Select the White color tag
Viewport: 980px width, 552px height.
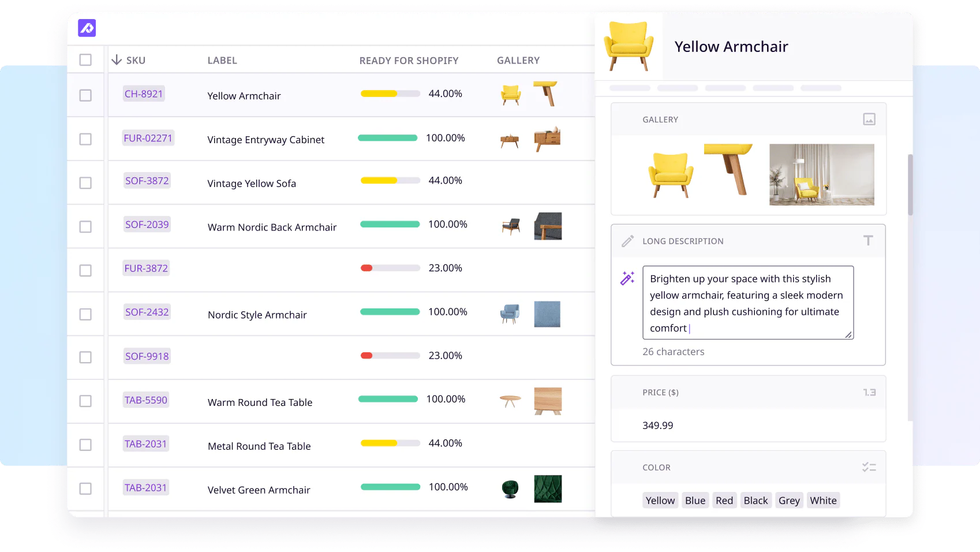pyautogui.click(x=823, y=501)
